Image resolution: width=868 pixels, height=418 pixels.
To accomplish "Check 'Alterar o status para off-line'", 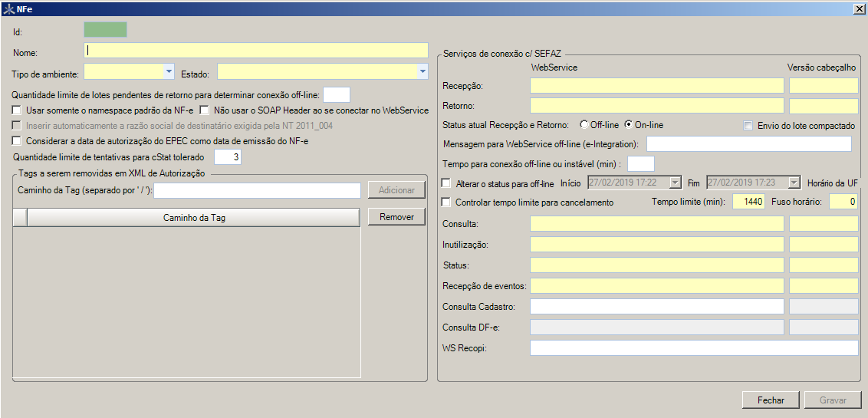I will point(447,183).
